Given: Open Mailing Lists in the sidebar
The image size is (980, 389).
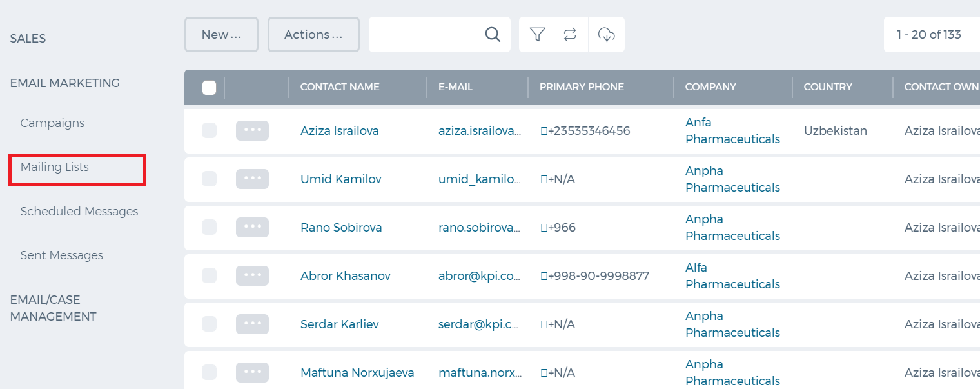Looking at the screenshot, I should coord(55,167).
